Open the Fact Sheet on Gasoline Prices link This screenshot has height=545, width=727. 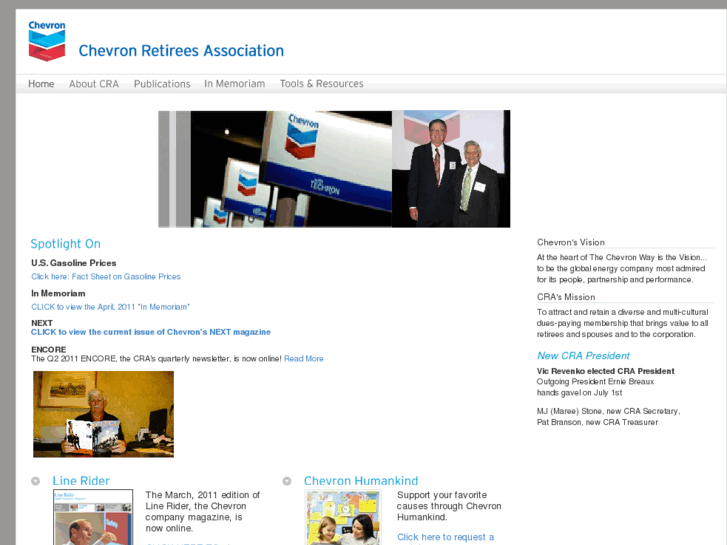pyautogui.click(x=106, y=276)
